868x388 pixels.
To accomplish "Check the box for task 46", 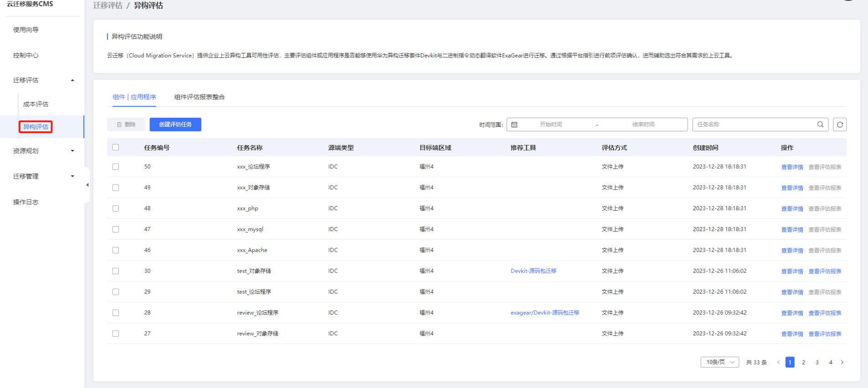I will click(116, 250).
